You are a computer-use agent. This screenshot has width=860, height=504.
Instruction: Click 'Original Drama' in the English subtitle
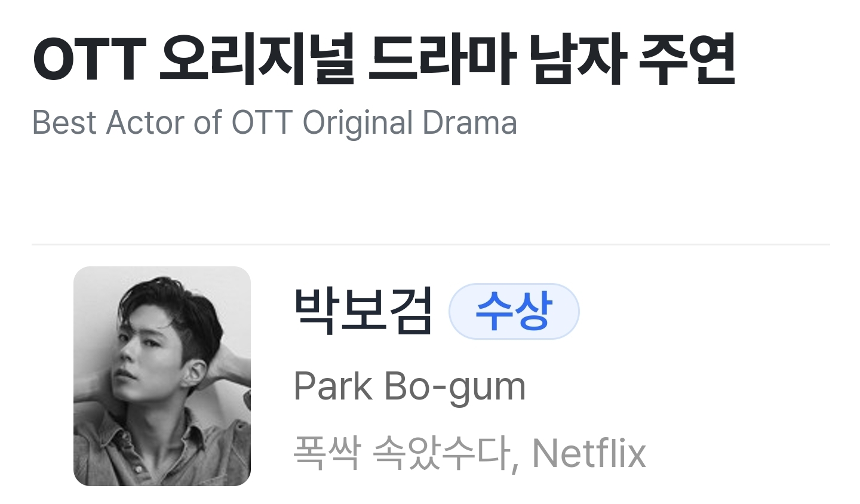coord(410,122)
